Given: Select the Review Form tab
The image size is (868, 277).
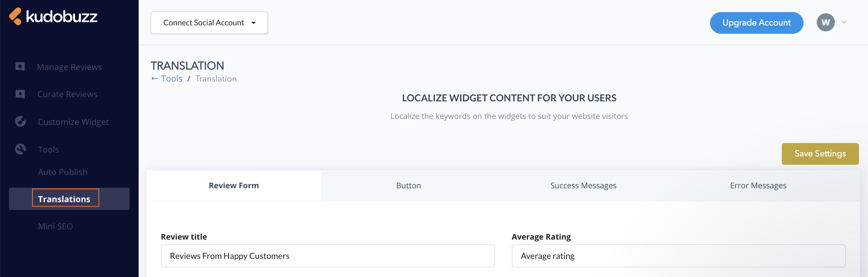Looking at the screenshot, I should point(234,186).
